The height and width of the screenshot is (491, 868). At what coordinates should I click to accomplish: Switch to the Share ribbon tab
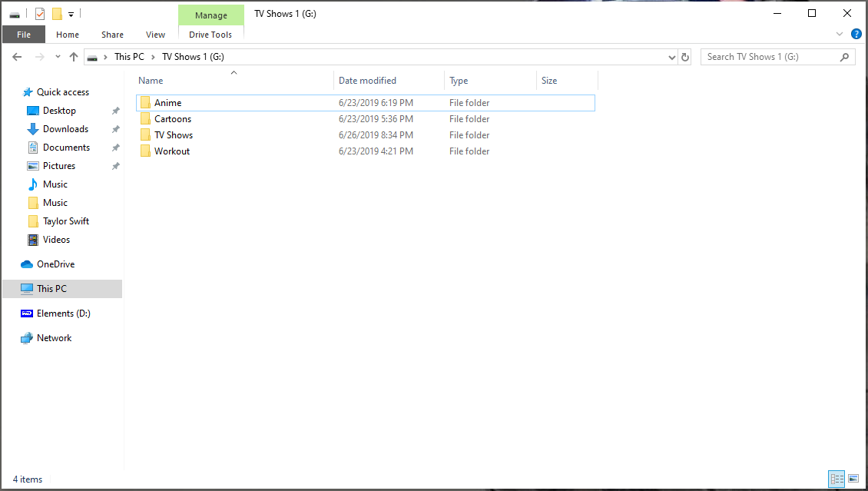click(112, 35)
